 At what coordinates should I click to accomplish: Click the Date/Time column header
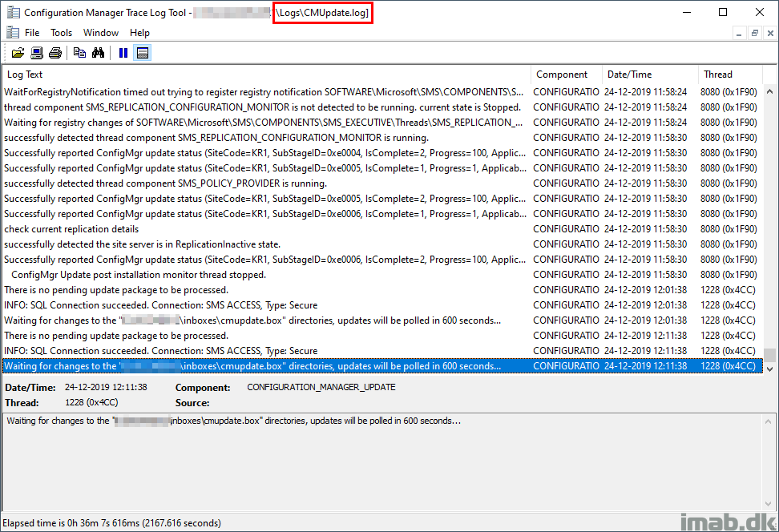pos(650,75)
